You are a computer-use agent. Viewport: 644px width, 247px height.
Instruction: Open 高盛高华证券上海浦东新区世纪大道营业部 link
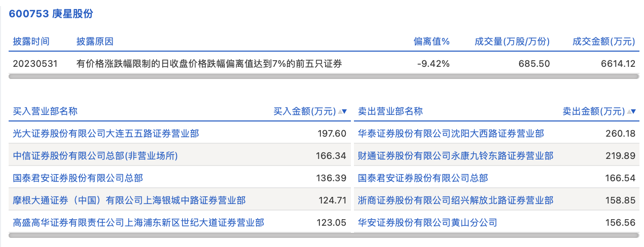(138, 223)
